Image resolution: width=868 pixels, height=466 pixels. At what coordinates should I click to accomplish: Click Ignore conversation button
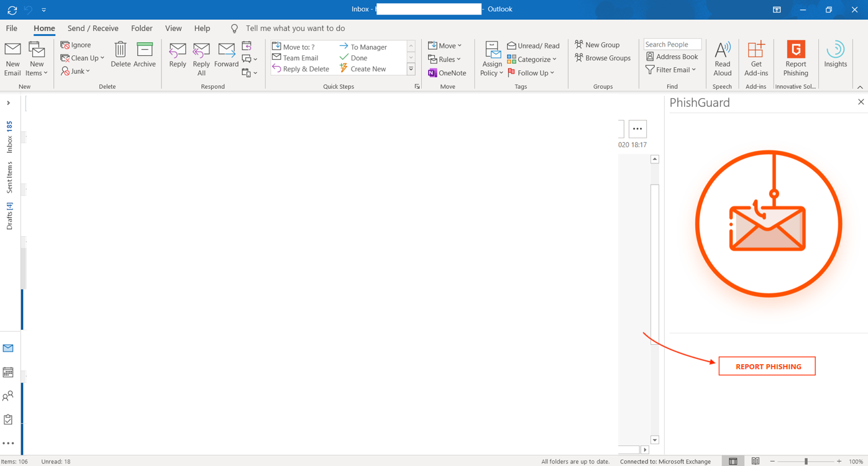pos(76,45)
